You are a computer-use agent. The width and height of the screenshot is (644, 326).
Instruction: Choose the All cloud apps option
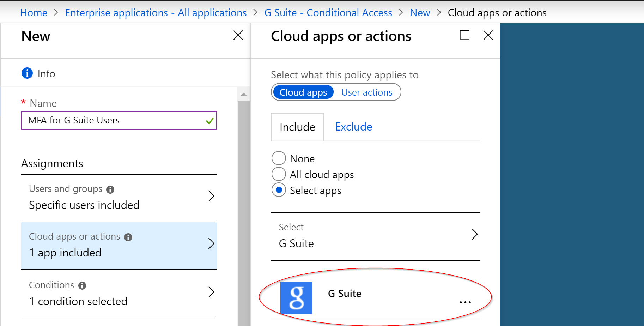coord(279,174)
